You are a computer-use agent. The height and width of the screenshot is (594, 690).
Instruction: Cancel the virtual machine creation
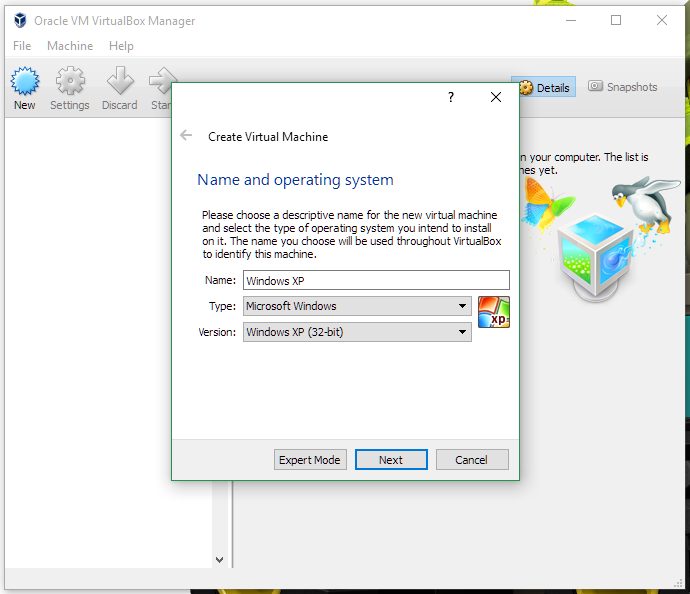472,460
